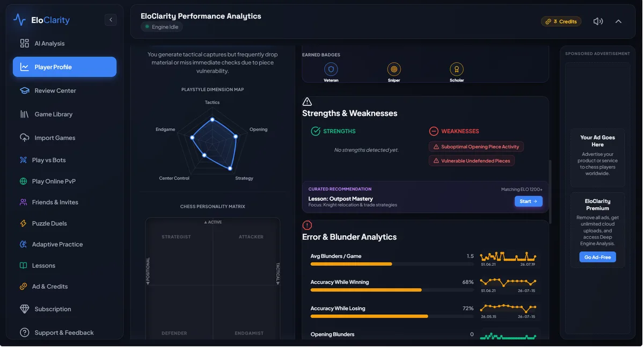Click the Accuracy While Losing progress bar
The width and height of the screenshot is (644, 348).
coord(392,316)
